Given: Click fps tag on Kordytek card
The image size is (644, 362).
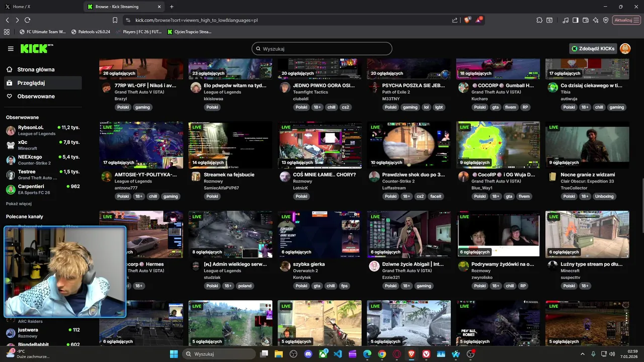Looking at the screenshot, I should pyautogui.click(x=345, y=286).
